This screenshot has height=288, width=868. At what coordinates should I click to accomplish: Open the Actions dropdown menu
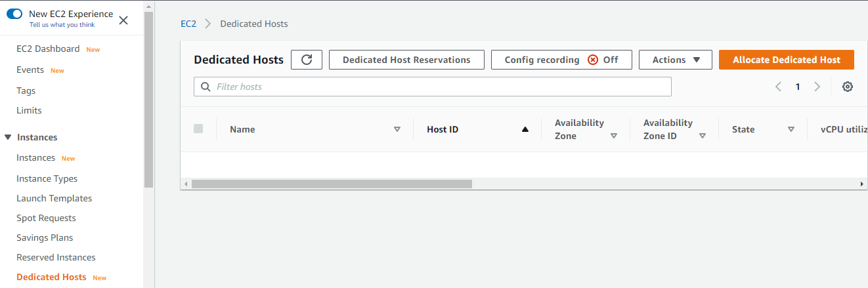pos(676,60)
